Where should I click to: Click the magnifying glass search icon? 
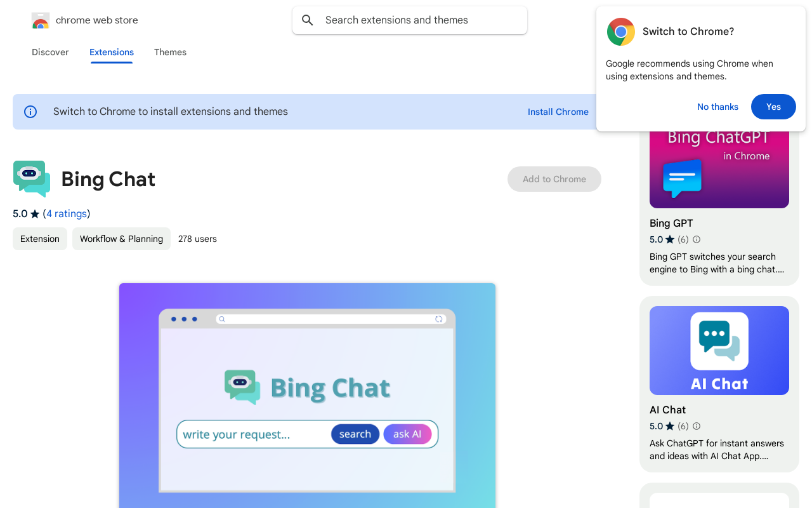[308, 20]
